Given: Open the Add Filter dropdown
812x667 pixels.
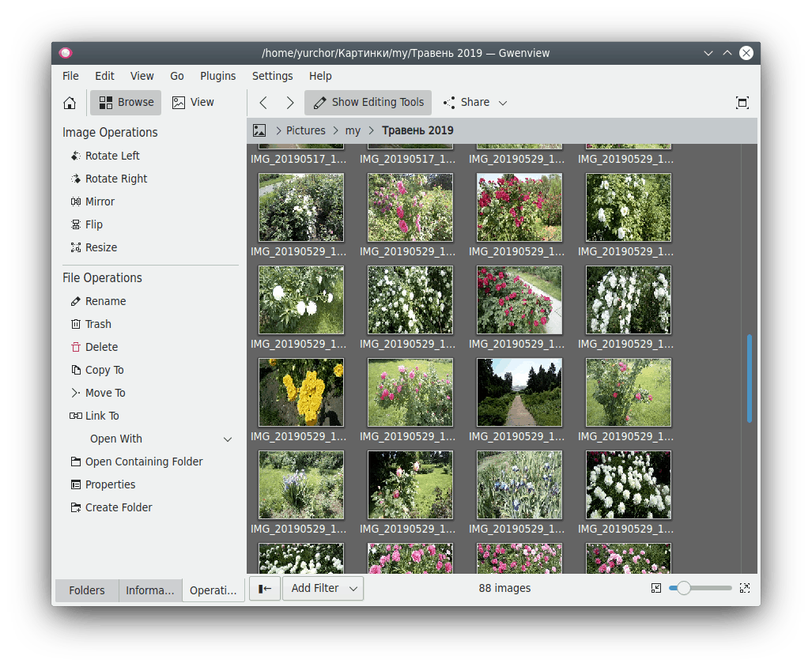Looking at the screenshot, I should (x=323, y=589).
